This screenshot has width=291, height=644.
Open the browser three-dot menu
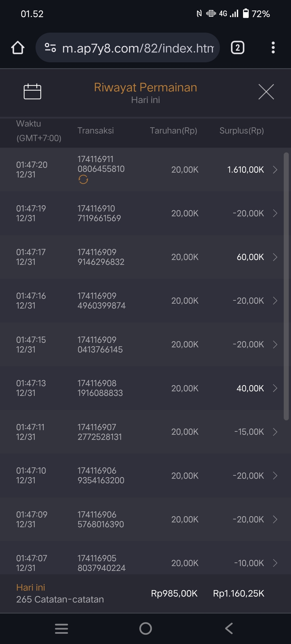click(x=273, y=48)
